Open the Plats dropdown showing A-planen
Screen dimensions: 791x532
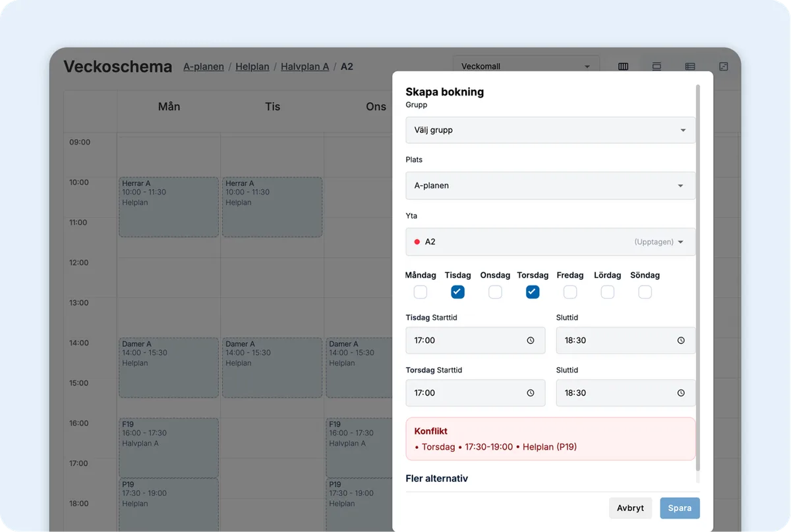[550, 186]
